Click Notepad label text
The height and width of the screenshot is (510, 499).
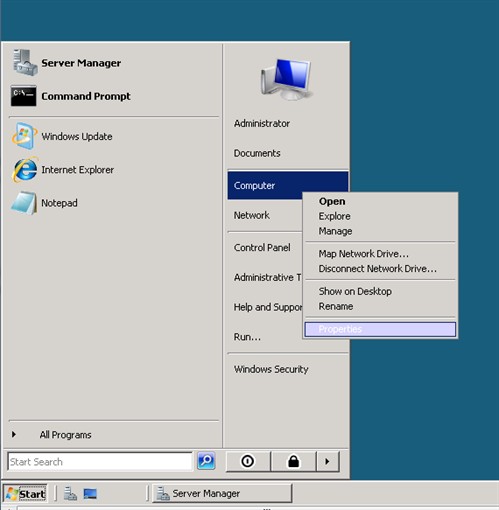click(x=59, y=203)
